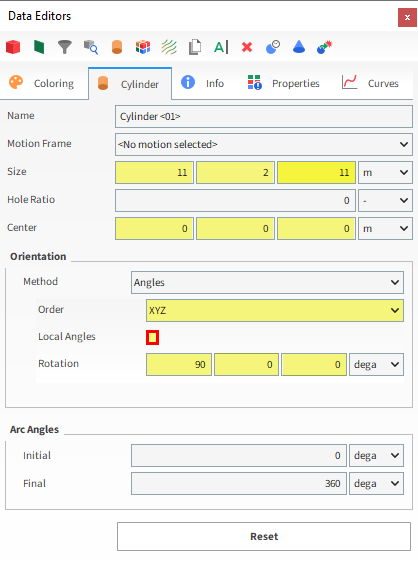Click the copy documents icon
The image size is (418, 585).
[x=195, y=47]
